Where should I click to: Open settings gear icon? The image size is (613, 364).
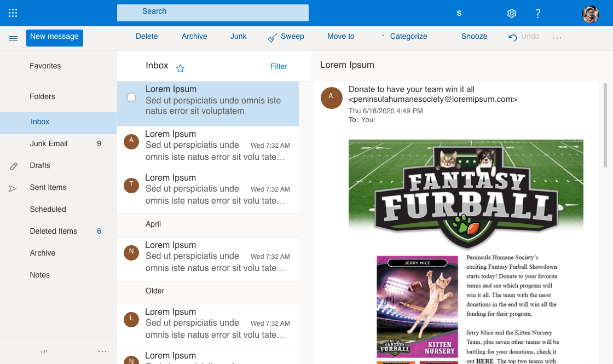(x=511, y=13)
